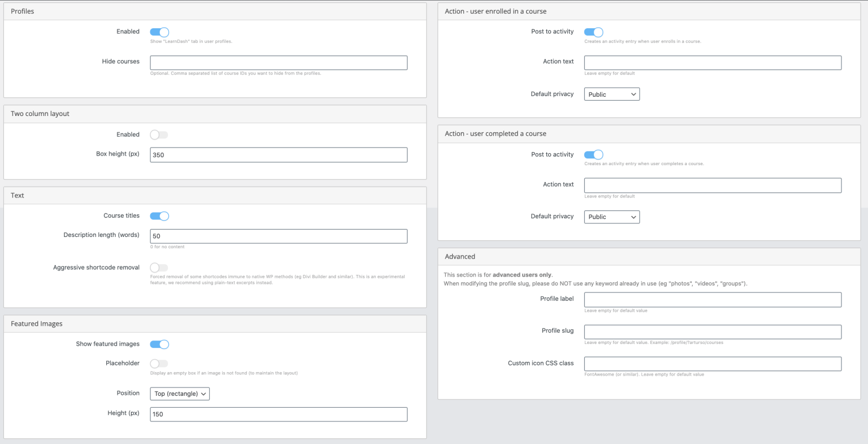Image resolution: width=868 pixels, height=444 pixels.
Task: Enable the Two column layout
Action: coord(159,135)
